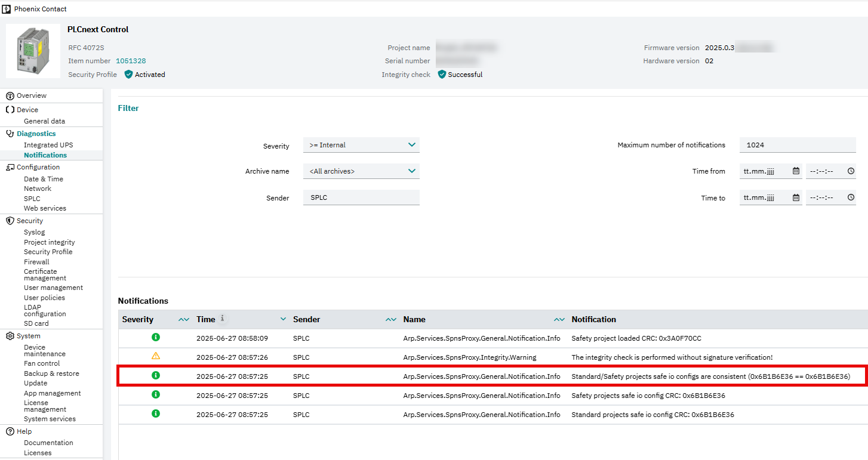Viewport: 868px width, 460px height.
Task: Open Fan control page
Action: pyautogui.click(x=42, y=363)
